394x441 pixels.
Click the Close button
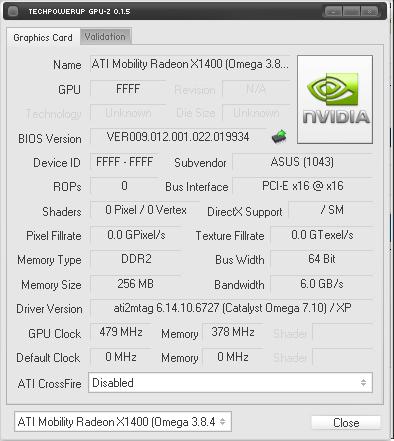(346, 423)
